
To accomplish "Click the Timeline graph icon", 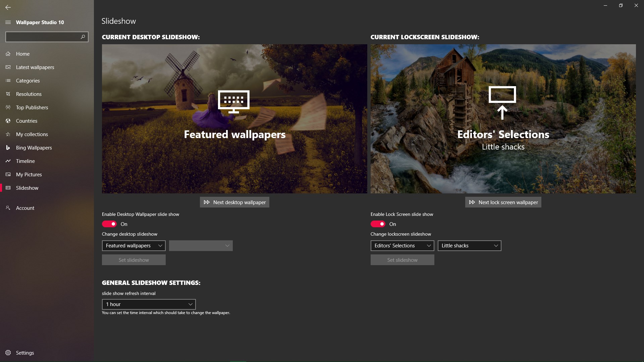I will [x=8, y=161].
